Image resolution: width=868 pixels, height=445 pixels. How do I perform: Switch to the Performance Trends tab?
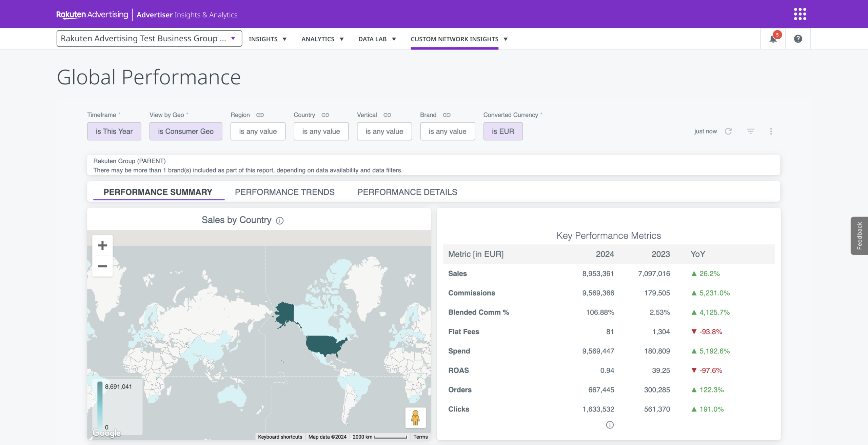pyautogui.click(x=284, y=192)
